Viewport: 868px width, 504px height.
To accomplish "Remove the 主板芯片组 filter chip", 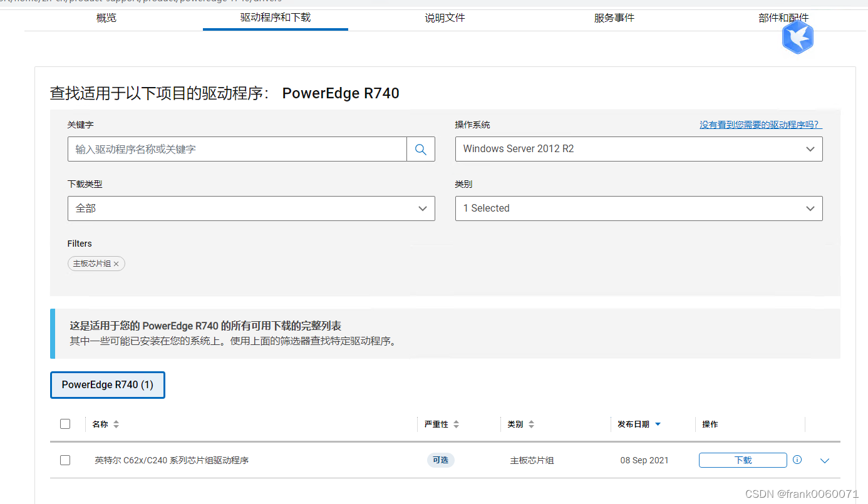I will tap(116, 264).
